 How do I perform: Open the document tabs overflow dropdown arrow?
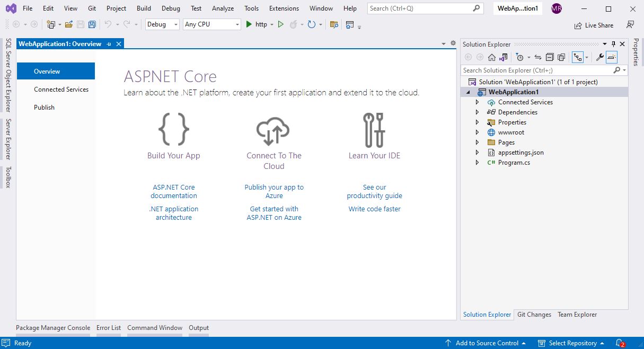coord(444,43)
